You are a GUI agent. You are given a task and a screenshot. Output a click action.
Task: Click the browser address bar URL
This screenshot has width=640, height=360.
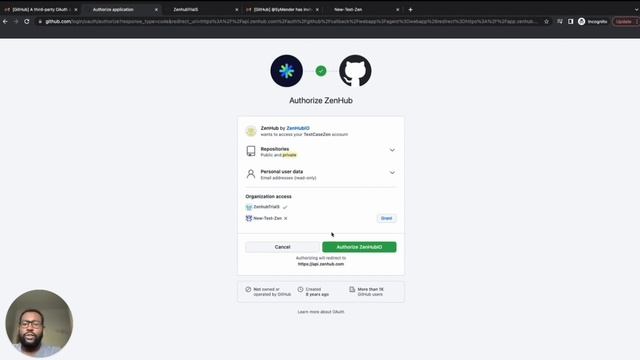291,21
